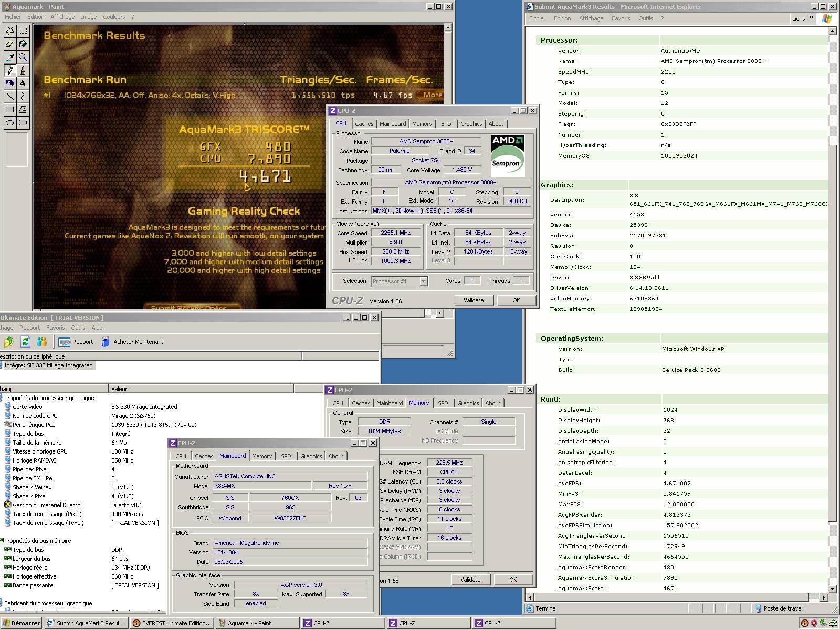Click the More button in benchmark results
The height and width of the screenshot is (630, 840).
(432, 95)
